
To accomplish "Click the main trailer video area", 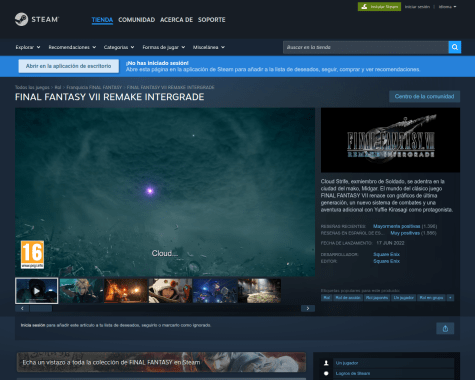I will point(165,192).
